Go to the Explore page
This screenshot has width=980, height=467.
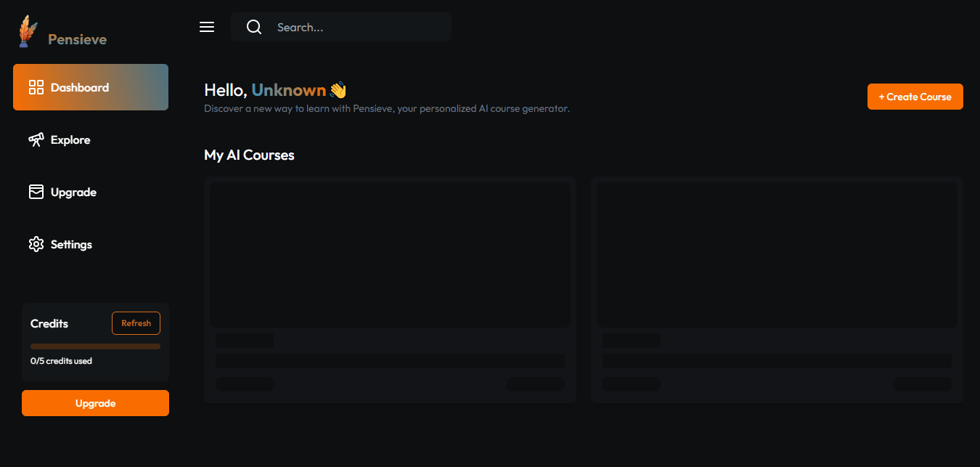coord(91,139)
